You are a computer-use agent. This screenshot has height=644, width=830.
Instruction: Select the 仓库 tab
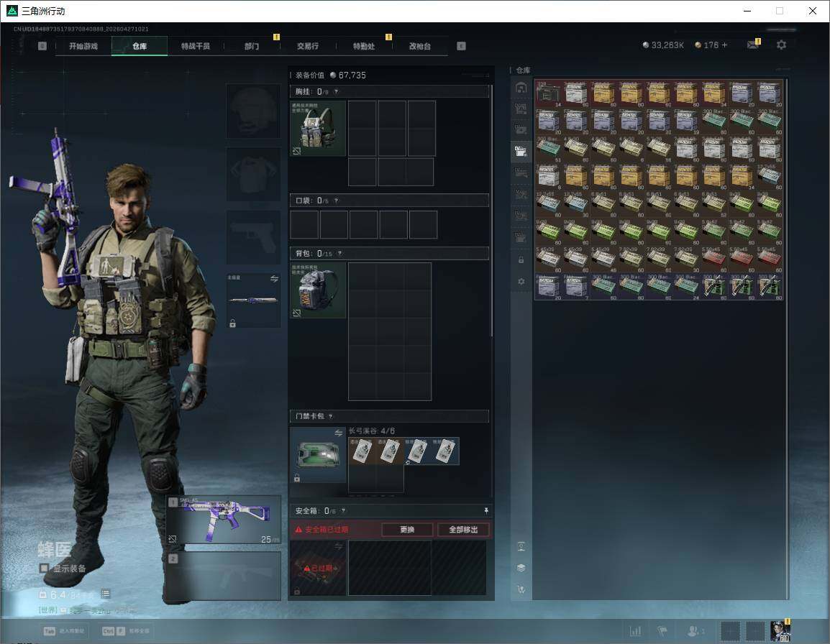pyautogui.click(x=140, y=46)
